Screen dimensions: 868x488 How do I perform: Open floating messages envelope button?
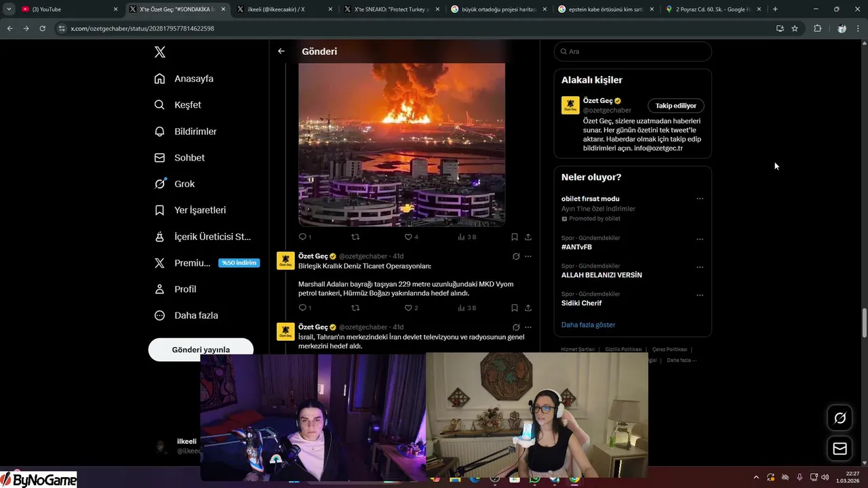point(840,449)
